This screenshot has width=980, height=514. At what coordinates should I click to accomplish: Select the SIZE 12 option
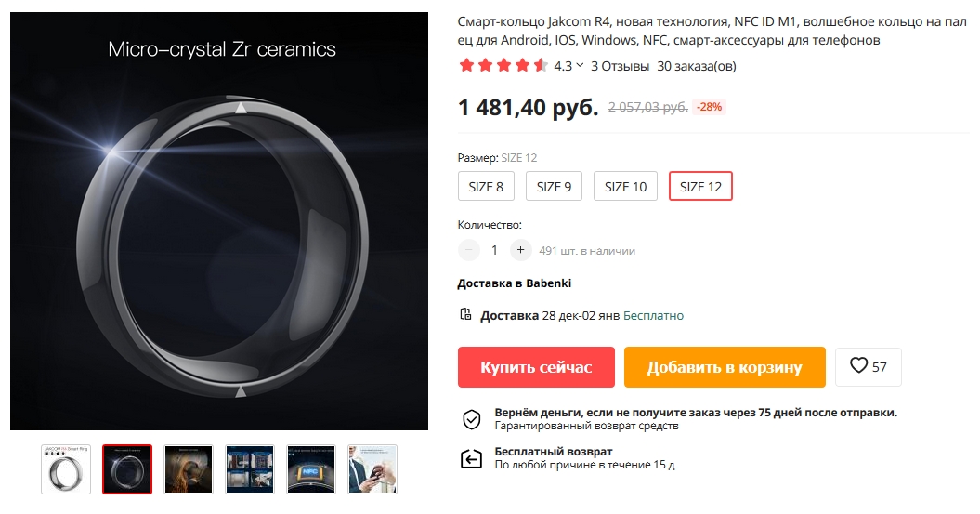[700, 186]
